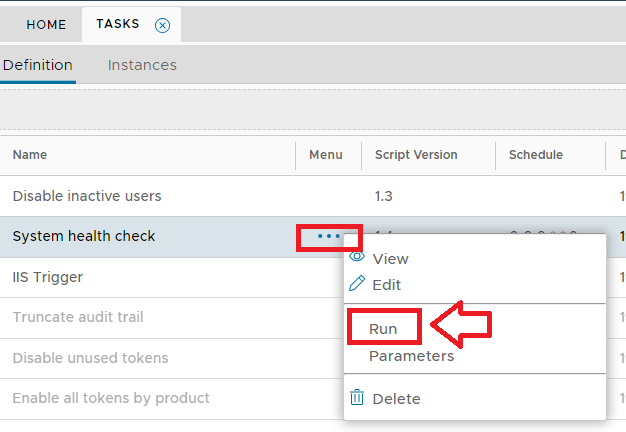The height and width of the screenshot is (432, 626).
Task: Switch to the HOME tab
Action: (x=46, y=25)
